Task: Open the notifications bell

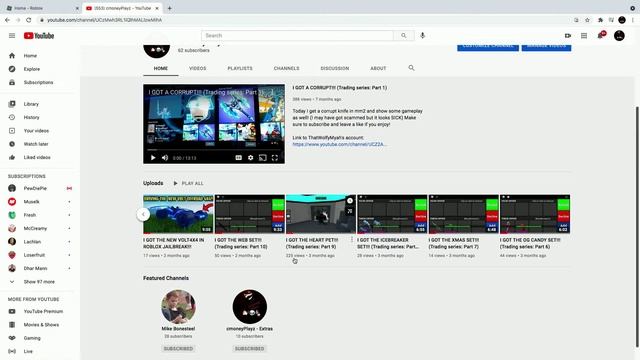Action: coord(600,36)
